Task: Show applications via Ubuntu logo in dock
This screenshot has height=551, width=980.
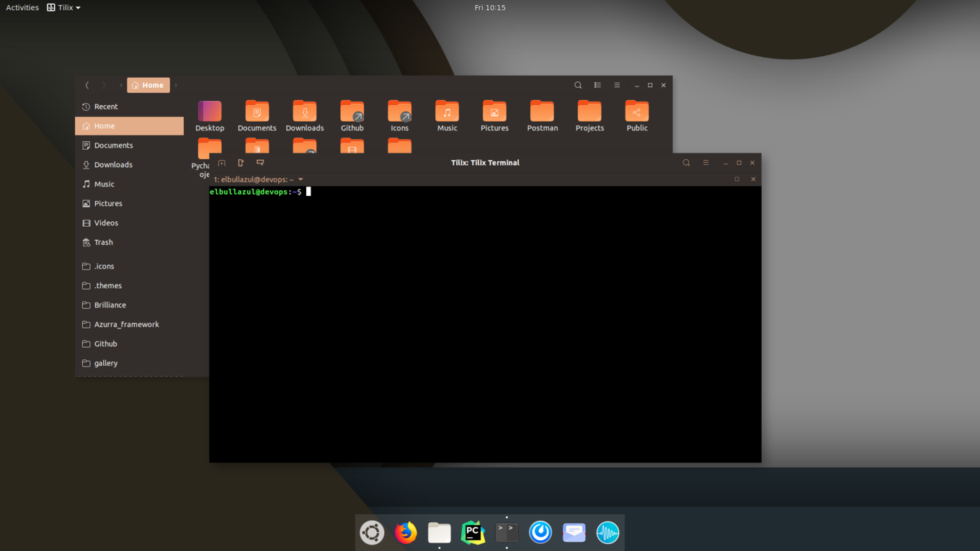Action: (372, 533)
